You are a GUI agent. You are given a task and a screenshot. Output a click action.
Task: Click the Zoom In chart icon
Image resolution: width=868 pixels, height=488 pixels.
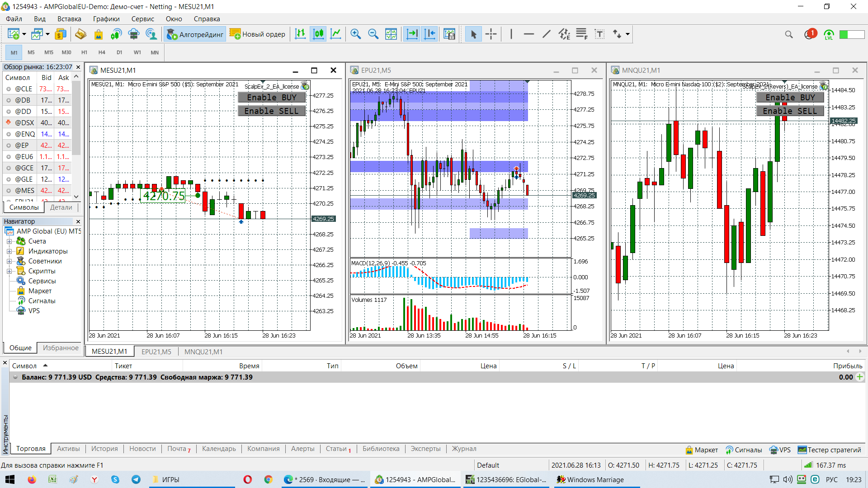[x=356, y=34]
